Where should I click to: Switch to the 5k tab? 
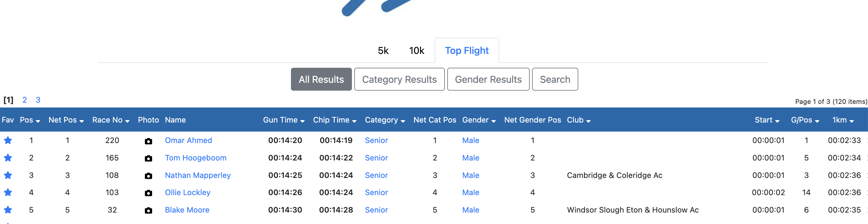click(383, 51)
